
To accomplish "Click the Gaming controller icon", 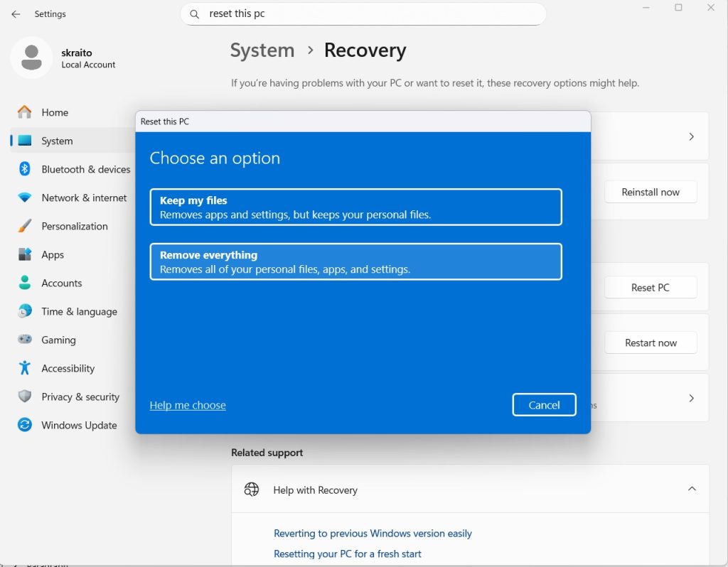I will (x=25, y=339).
